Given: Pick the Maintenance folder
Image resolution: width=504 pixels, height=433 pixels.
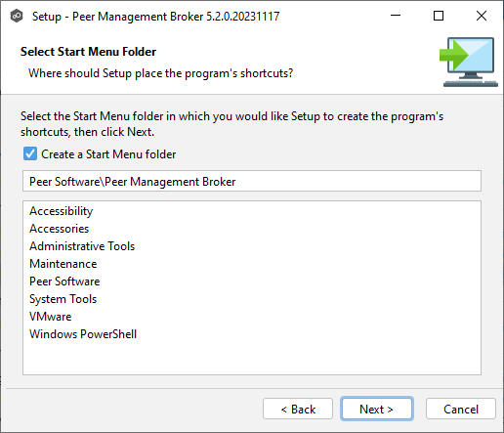Looking at the screenshot, I should coord(63,264).
